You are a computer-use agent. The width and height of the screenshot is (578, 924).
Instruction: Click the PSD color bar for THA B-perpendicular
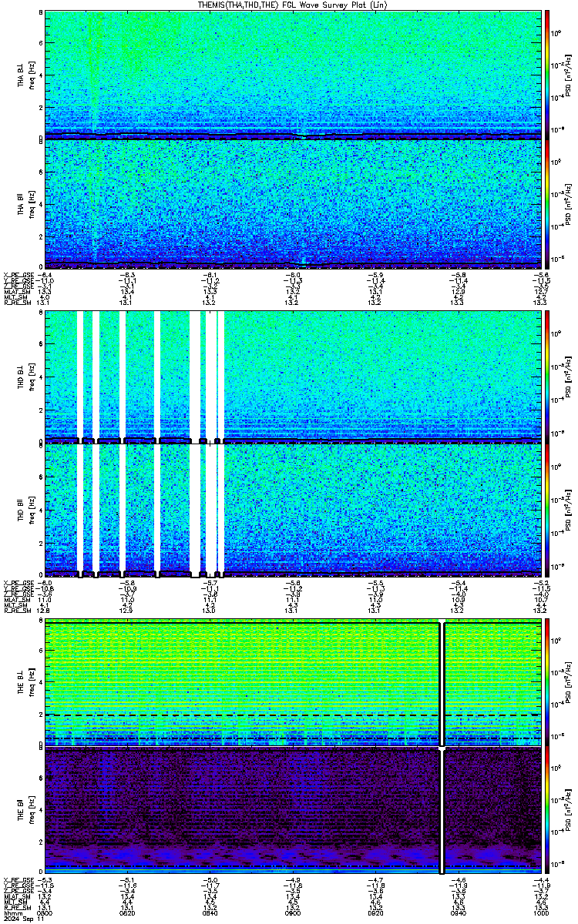pos(547,75)
